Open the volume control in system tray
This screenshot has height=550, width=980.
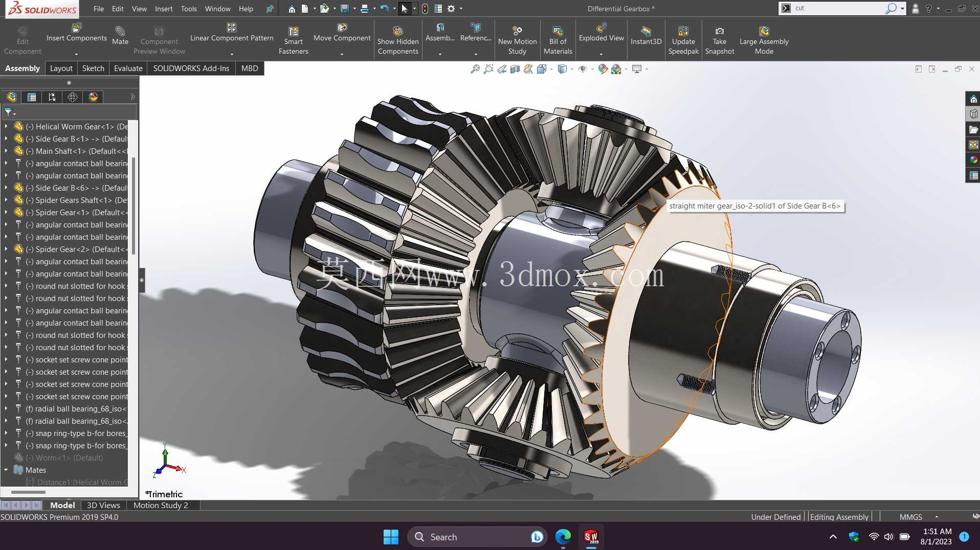[889, 537]
